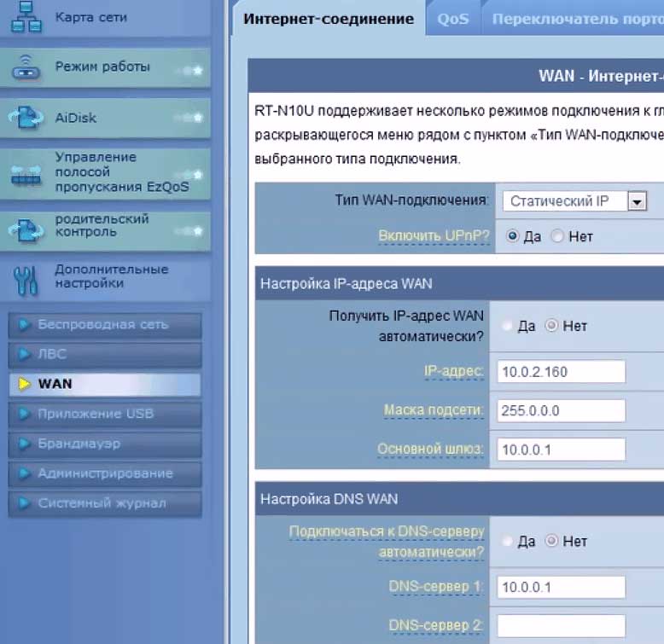This screenshot has width=664, height=644.
Task: Open Управление полосой пропускания EzQoS
Action: click(x=105, y=173)
